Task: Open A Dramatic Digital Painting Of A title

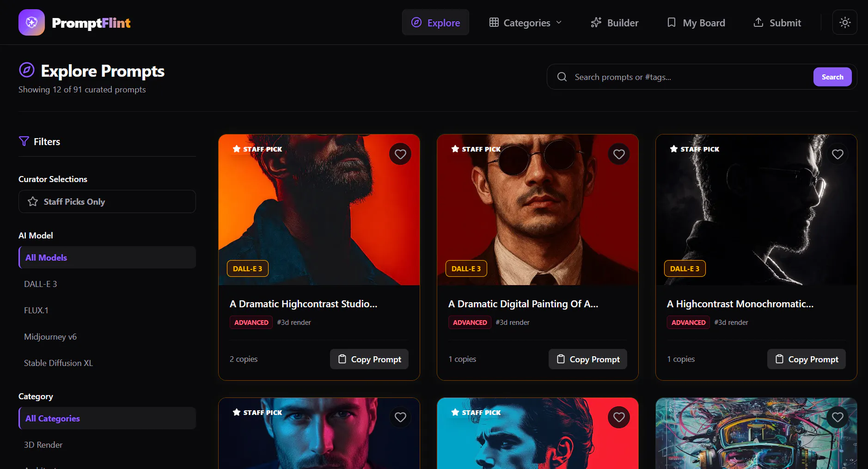Action: pos(523,304)
